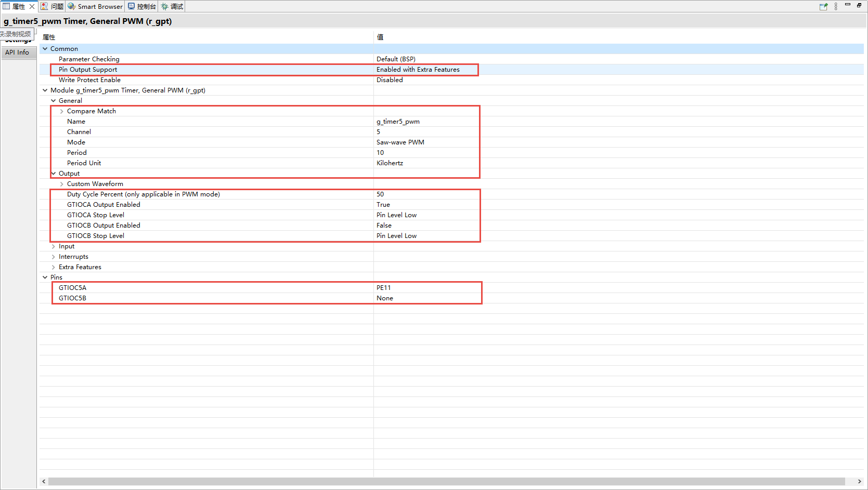Switch to the 控制台 tab
Screen dimensions: 868x490
[x=142, y=7]
